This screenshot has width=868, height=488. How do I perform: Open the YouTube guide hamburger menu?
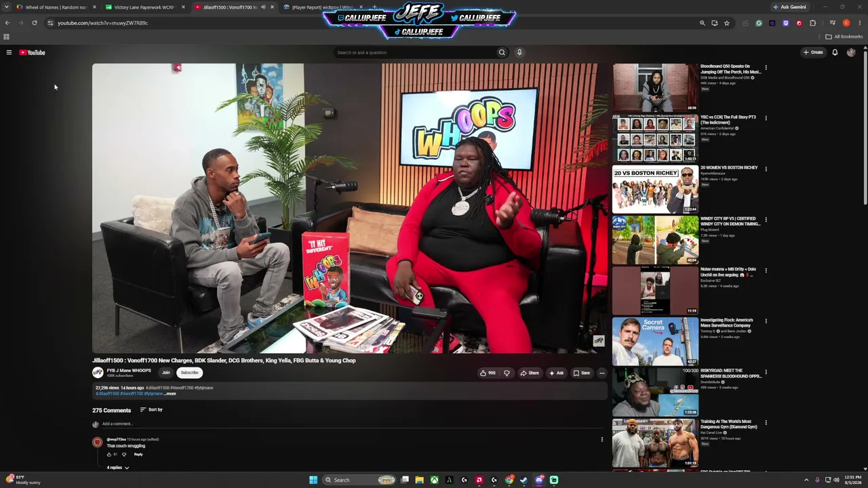9,52
